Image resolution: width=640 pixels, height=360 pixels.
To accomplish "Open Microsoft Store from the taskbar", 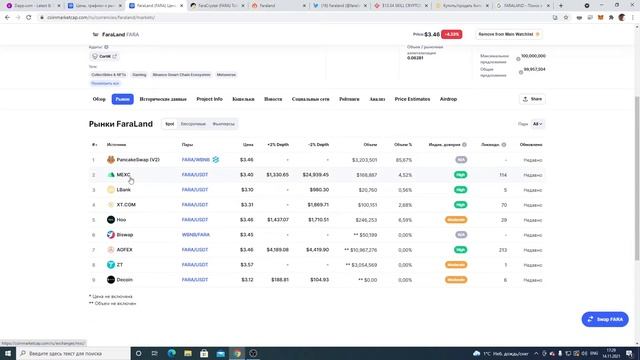I will pos(204,353).
